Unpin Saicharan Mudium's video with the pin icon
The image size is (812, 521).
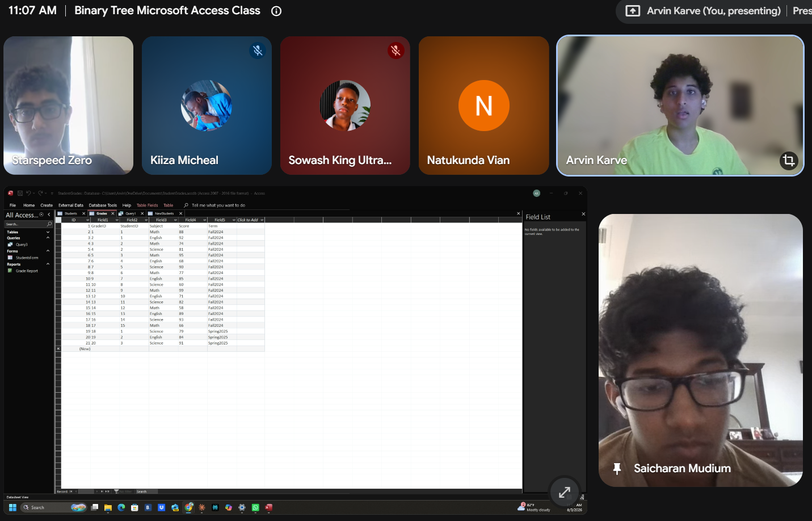coord(617,469)
